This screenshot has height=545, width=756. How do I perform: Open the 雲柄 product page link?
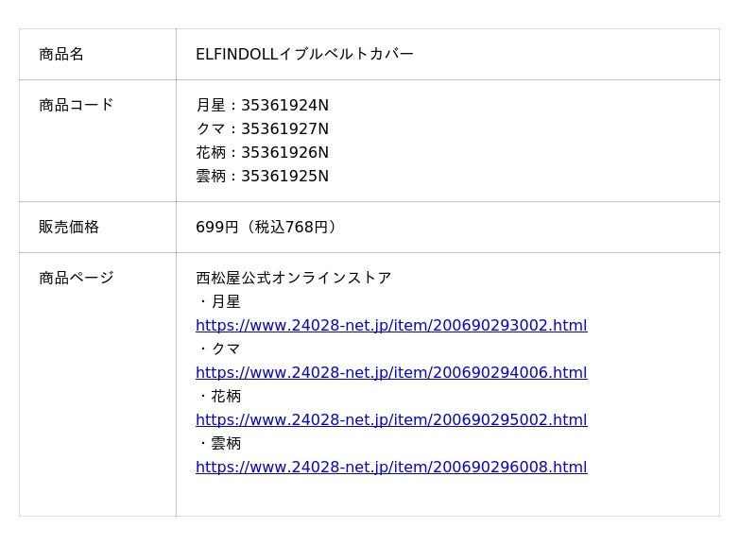tap(391, 467)
